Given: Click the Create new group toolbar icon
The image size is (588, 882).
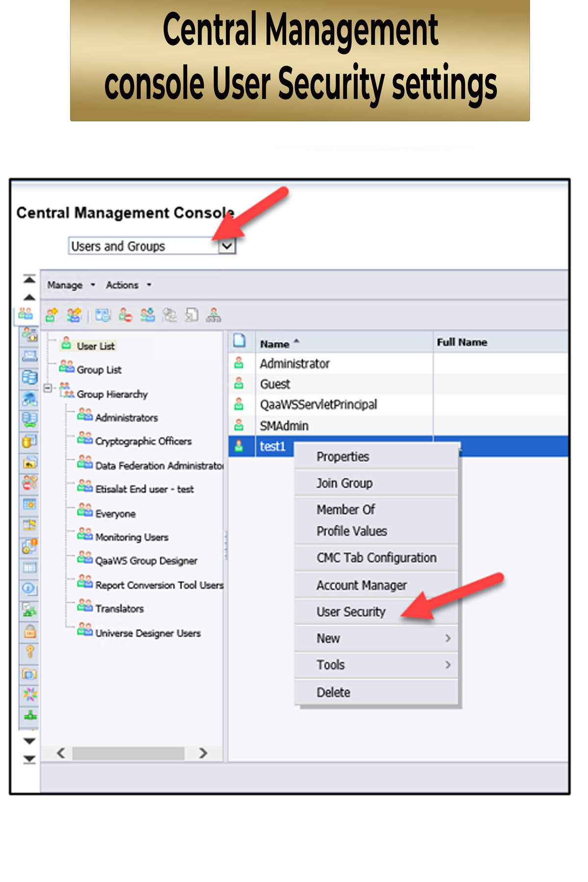Looking at the screenshot, I should tap(74, 315).
